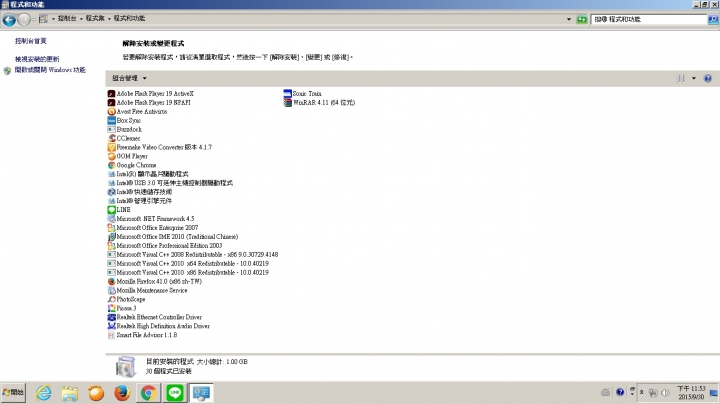Change the view layout button
This screenshot has height=404, width=720.
tap(681, 79)
